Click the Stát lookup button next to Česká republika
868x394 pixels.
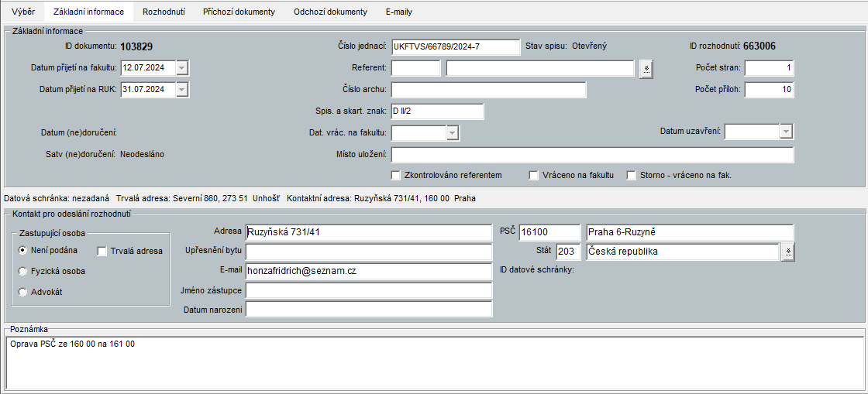pos(787,252)
